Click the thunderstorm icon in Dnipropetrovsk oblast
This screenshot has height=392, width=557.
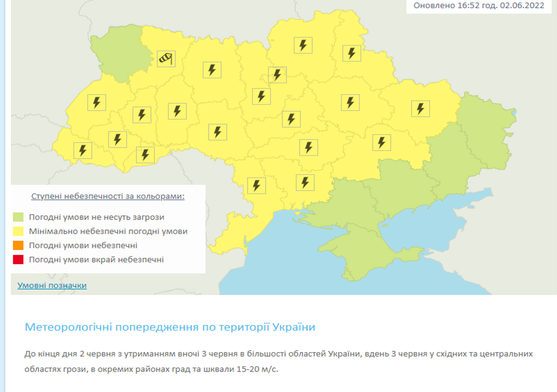coord(382,142)
